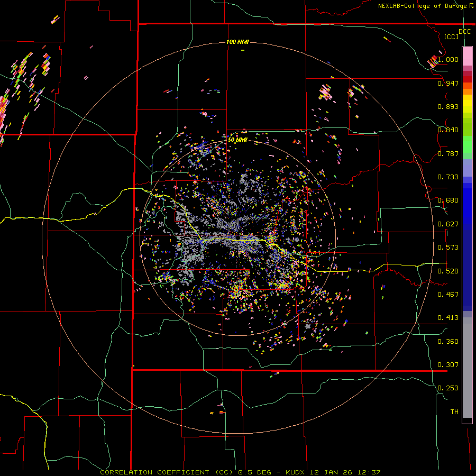Screen dimensions: 476x476
Task: Pick the dark navy color bar segment
Action: point(467,270)
